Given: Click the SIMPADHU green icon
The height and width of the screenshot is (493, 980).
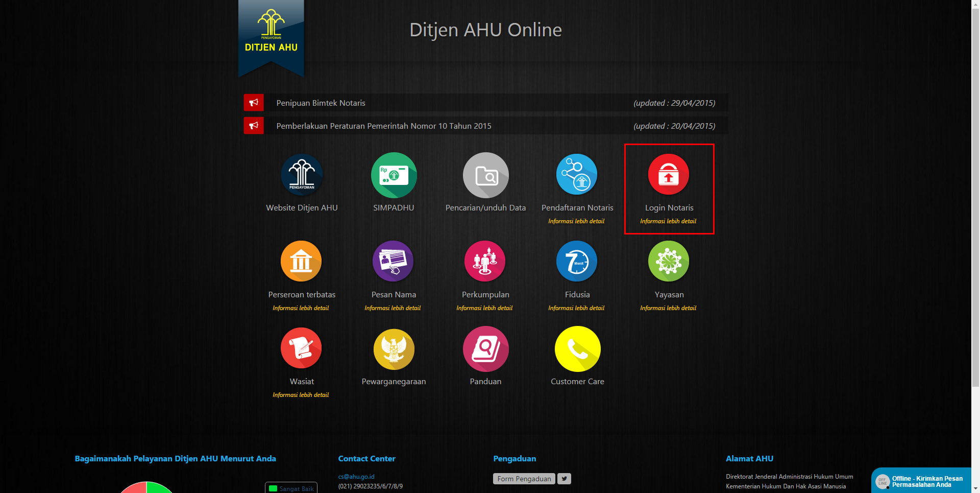Looking at the screenshot, I should [394, 175].
